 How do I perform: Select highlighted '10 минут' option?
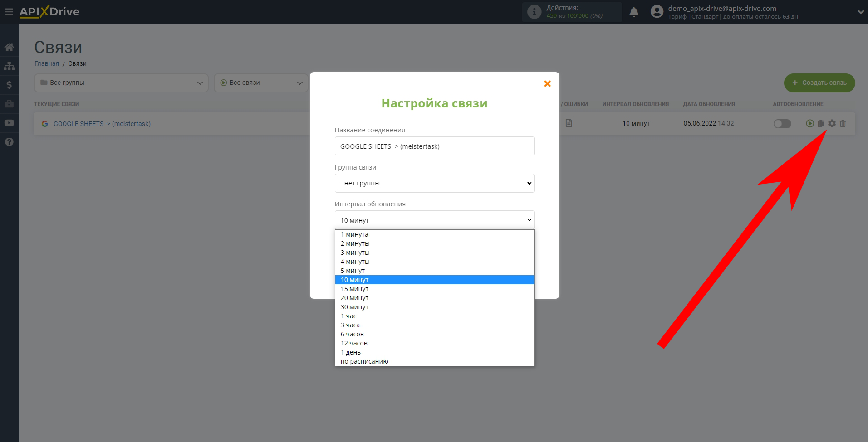click(434, 280)
